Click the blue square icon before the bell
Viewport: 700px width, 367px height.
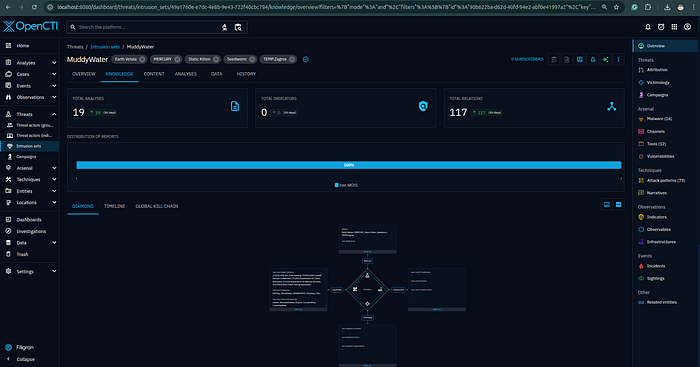pos(579,59)
